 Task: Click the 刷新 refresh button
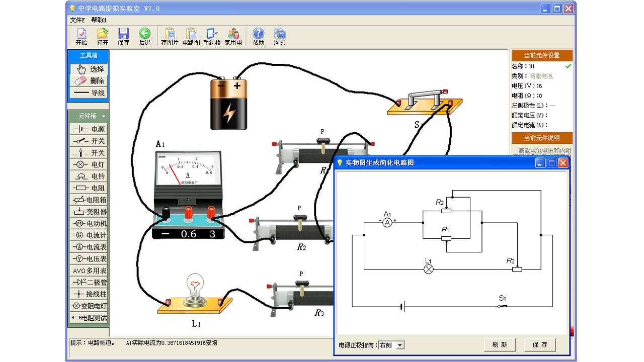coord(500,344)
